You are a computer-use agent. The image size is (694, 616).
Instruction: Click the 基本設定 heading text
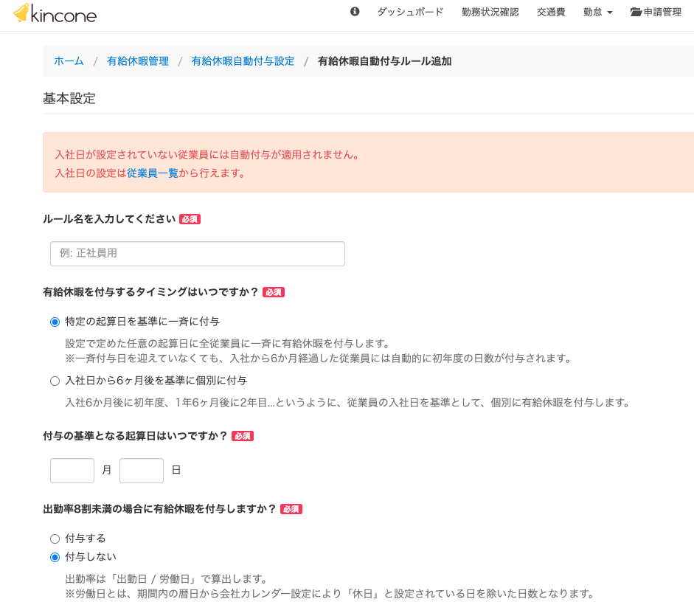(69, 98)
